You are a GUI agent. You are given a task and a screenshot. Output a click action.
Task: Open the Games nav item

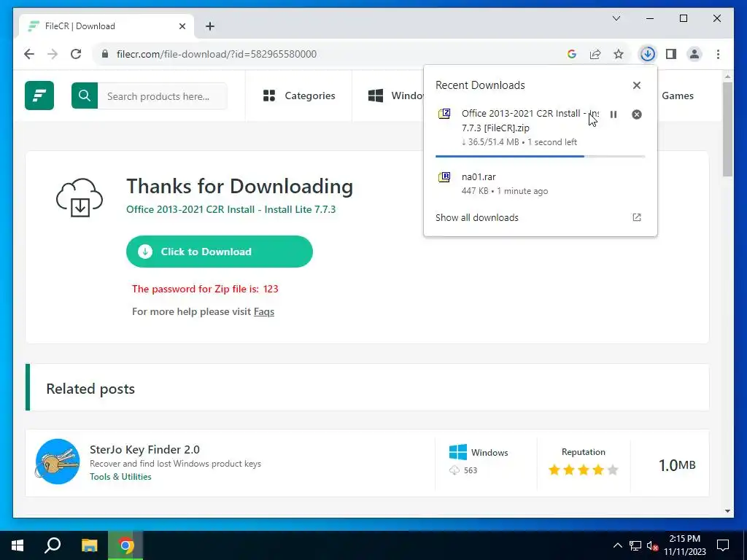[x=678, y=96]
